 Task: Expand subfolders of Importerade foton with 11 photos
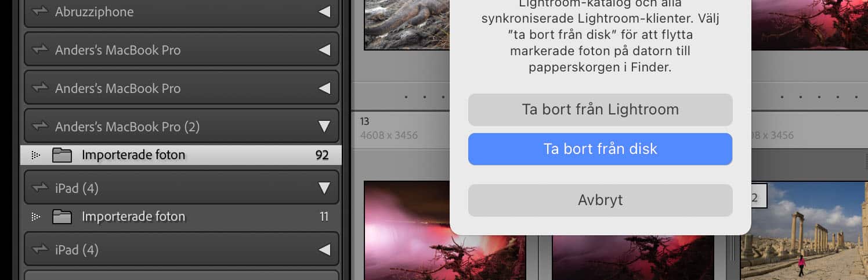tap(35, 217)
